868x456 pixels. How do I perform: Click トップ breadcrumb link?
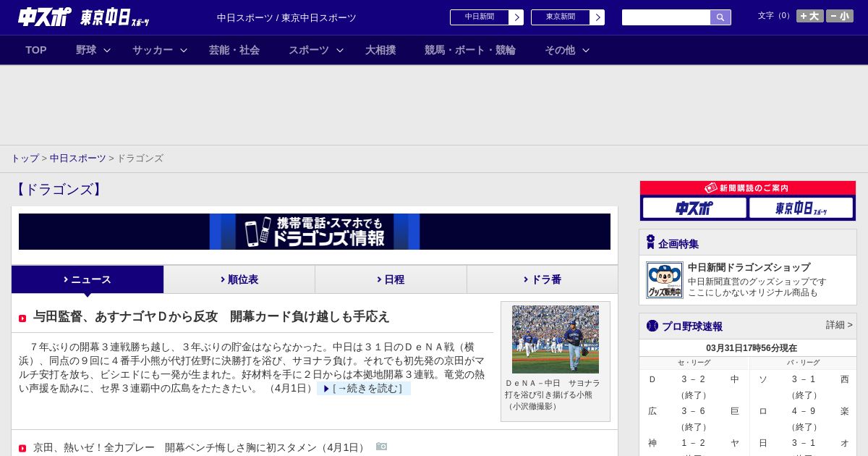[25, 159]
